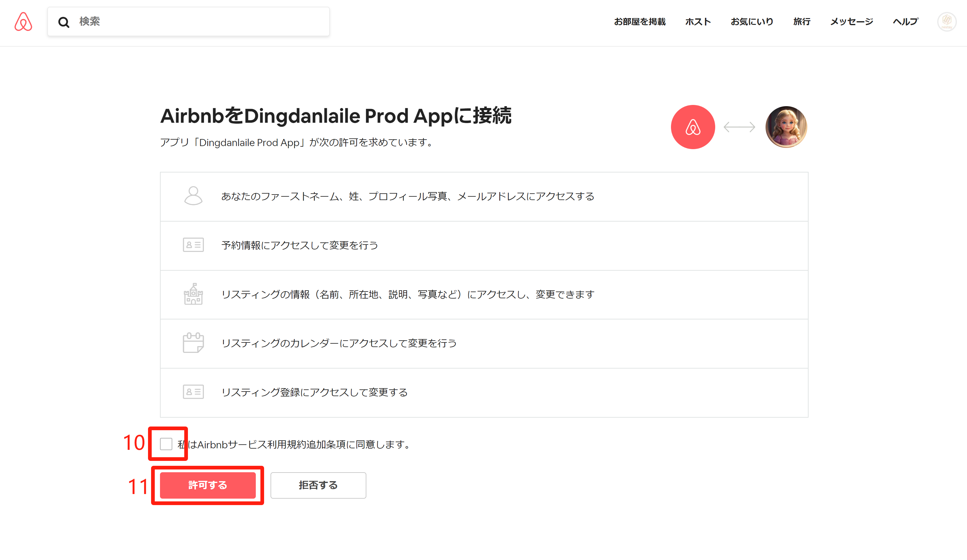Image resolution: width=967 pixels, height=560 pixels.
Task: Click the subtitle アプリ「Dingdanlaile Prod App」が次の許可を求めています
Action: pyautogui.click(x=297, y=142)
